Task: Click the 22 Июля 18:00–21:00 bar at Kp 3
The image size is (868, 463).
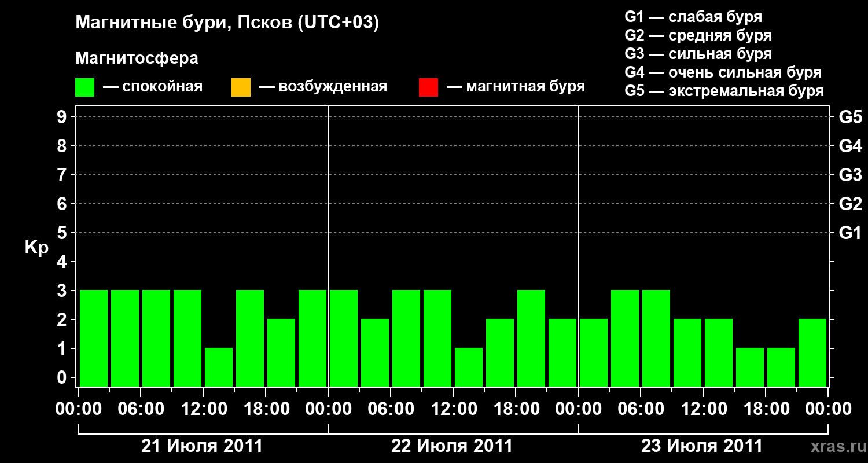Action: 531,338
